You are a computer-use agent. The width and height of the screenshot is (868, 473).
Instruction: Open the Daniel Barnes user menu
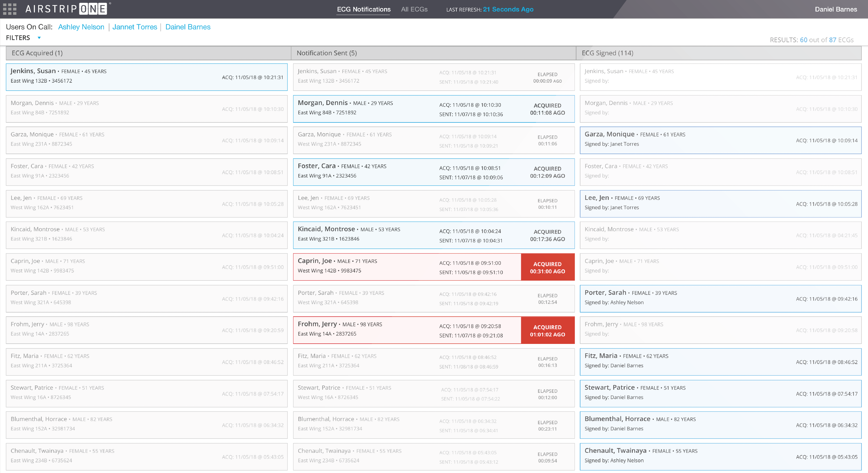[836, 9]
